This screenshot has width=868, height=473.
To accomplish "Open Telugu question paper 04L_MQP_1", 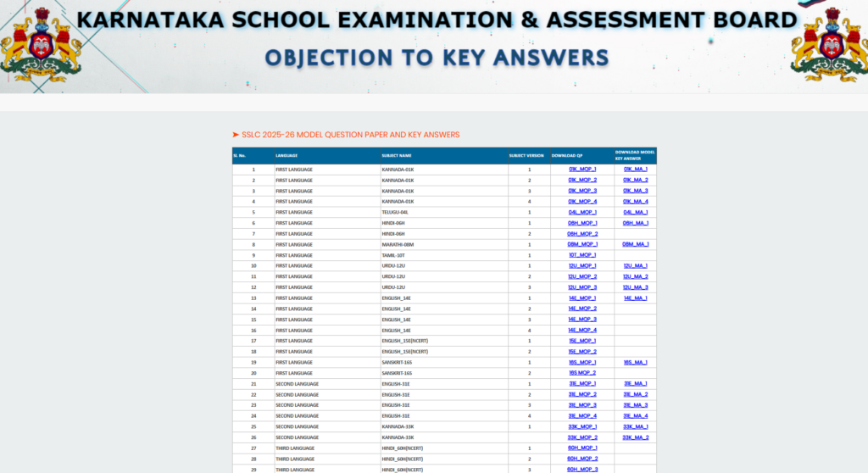I will coord(581,212).
